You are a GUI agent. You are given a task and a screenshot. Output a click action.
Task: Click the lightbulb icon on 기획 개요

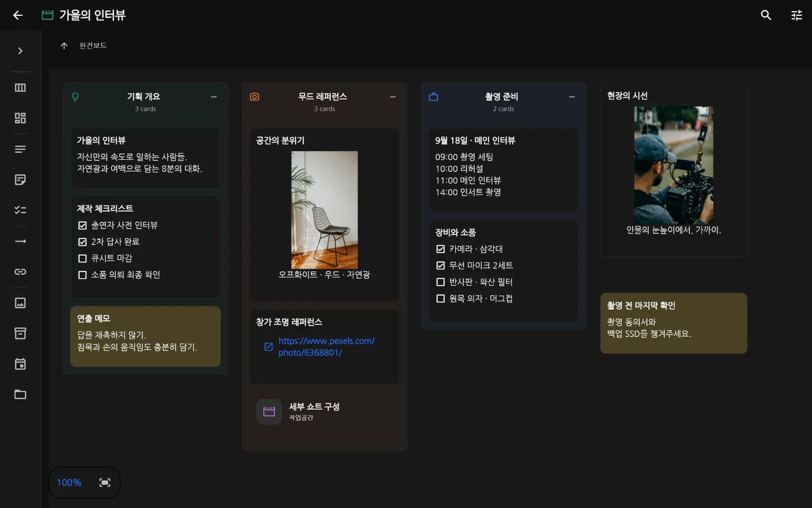pyautogui.click(x=76, y=97)
